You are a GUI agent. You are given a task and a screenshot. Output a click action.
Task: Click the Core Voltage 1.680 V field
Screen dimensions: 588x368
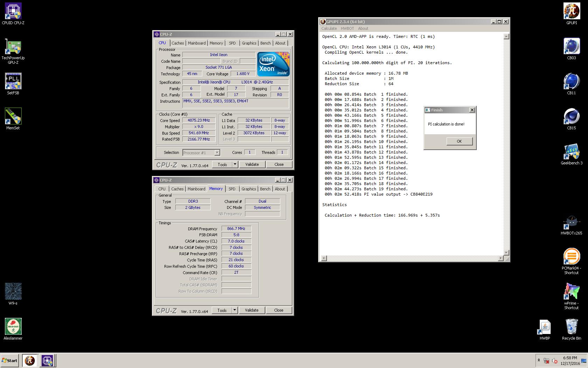[243, 74]
